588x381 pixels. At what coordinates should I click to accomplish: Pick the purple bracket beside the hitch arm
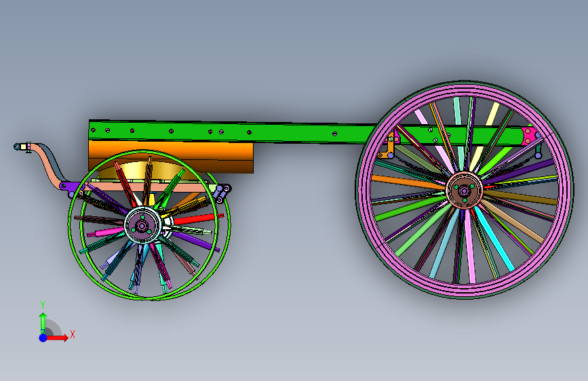pos(71,188)
